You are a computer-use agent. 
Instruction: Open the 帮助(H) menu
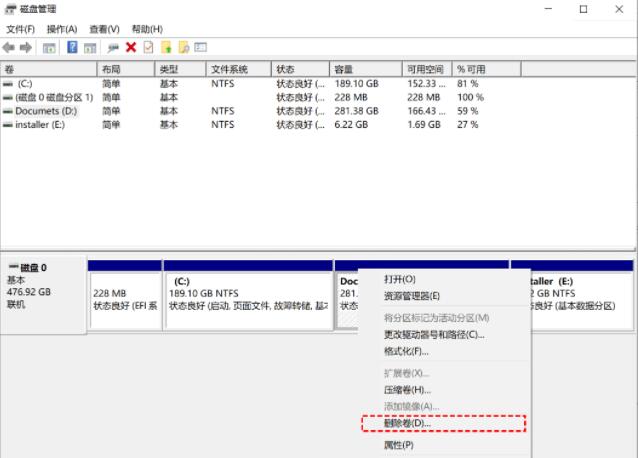click(147, 29)
